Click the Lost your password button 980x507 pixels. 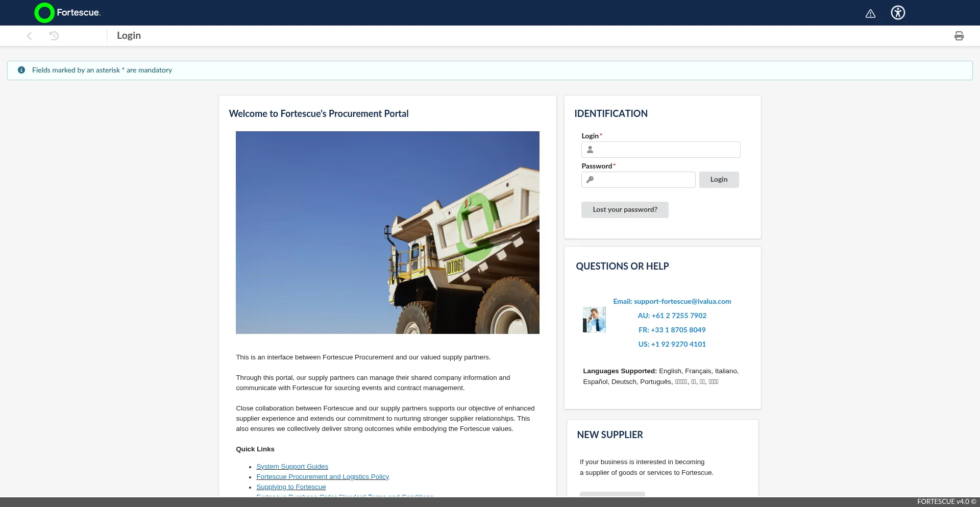click(x=624, y=210)
